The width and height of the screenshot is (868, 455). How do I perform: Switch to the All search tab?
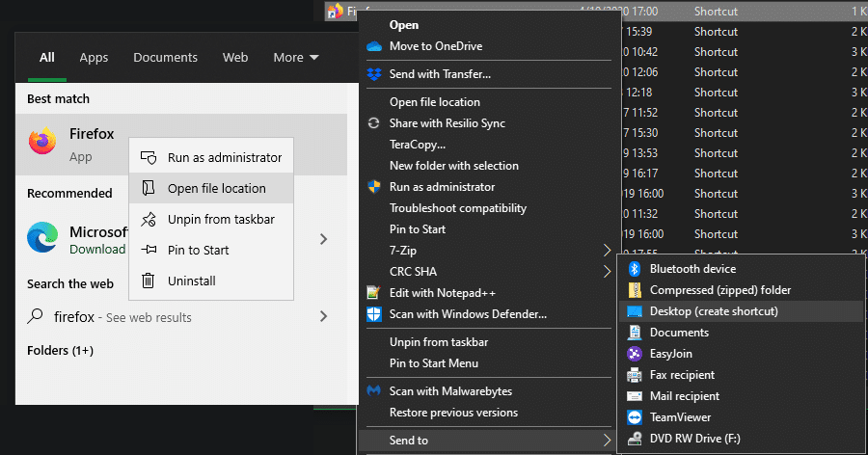click(47, 58)
